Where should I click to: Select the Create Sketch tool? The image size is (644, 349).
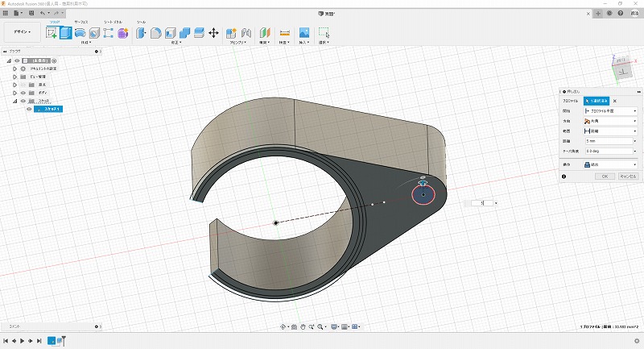[x=52, y=33]
